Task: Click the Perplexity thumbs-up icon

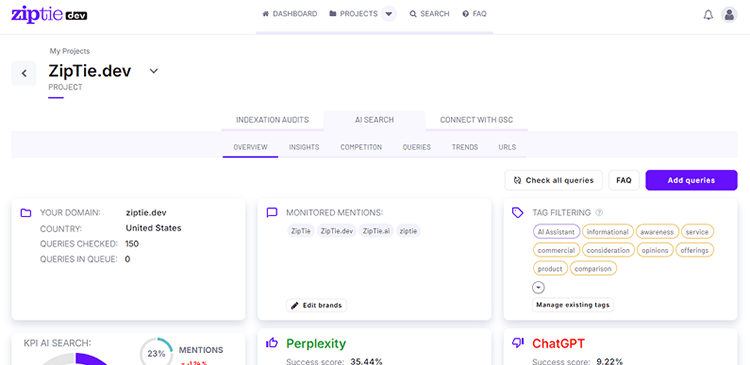Action: (x=272, y=343)
